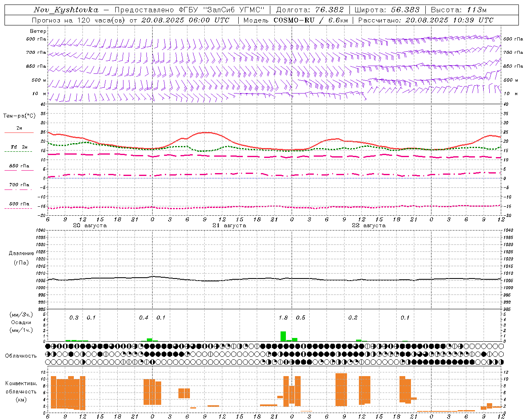Click the date label 22 августа
This screenshot has height=420, width=525.
pyautogui.click(x=369, y=226)
